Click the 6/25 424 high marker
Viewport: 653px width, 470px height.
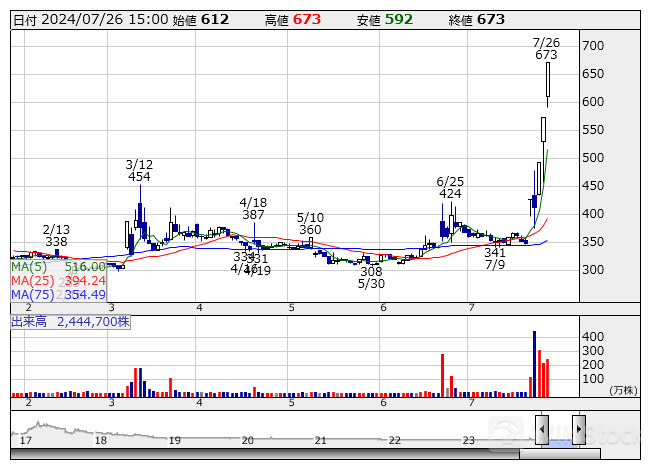(x=449, y=187)
